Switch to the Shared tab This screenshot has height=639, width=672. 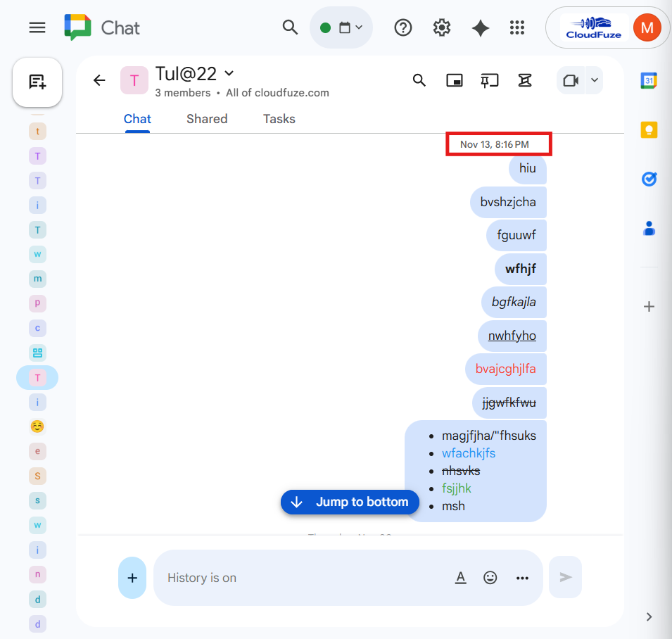coord(206,119)
